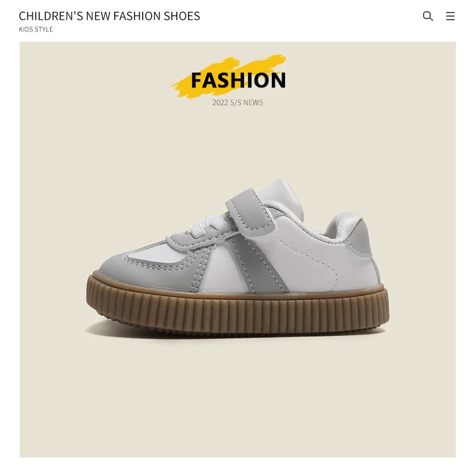Click the 2022 S/S NEWS caption
Screen dimensions: 476x476
pos(237,102)
